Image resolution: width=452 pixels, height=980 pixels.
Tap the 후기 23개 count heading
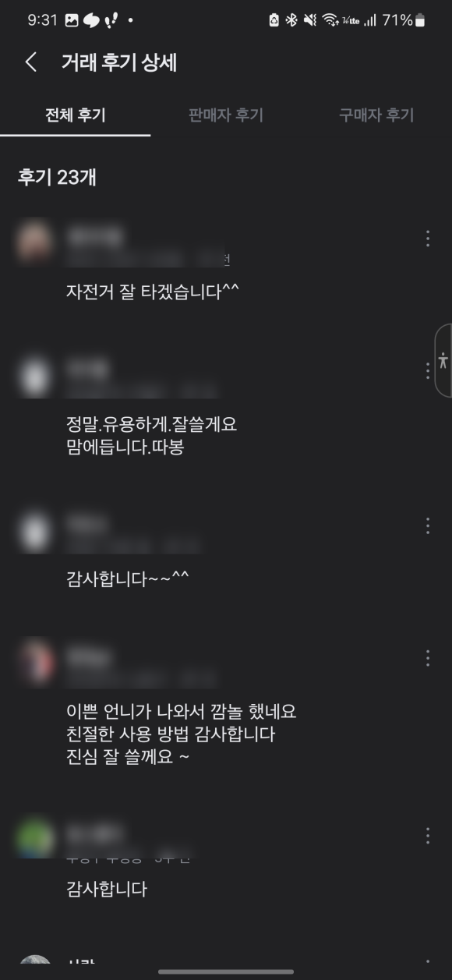coord(57,178)
